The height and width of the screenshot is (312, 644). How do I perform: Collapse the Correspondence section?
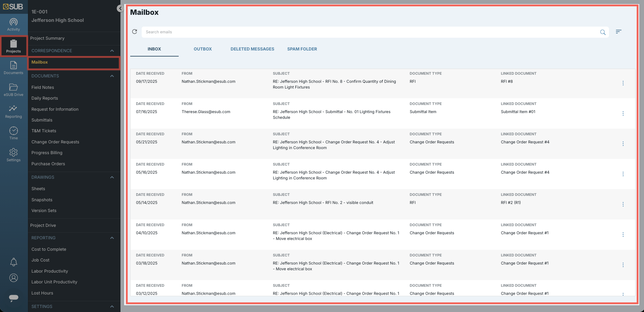(112, 51)
